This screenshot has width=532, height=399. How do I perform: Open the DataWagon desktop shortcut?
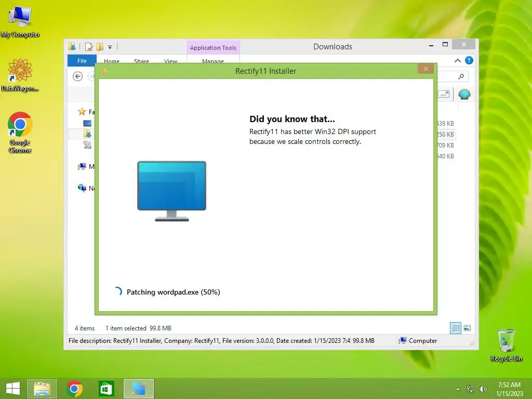[20, 75]
